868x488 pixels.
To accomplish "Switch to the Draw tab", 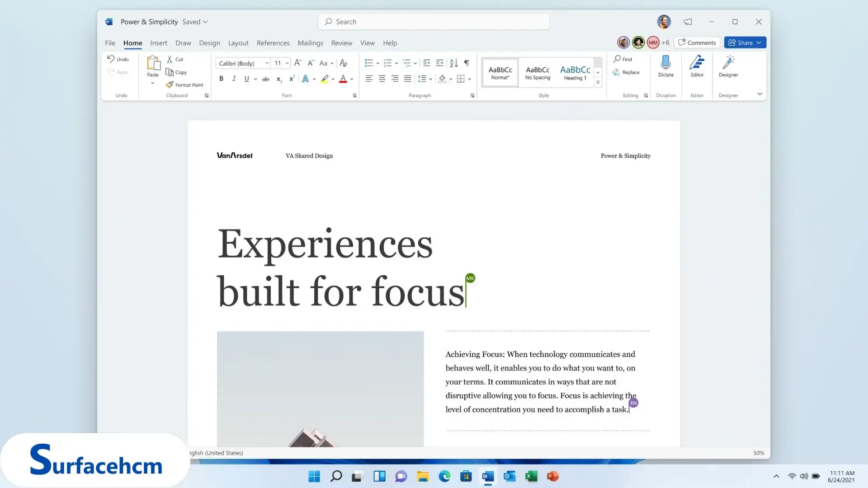I will pos(183,43).
